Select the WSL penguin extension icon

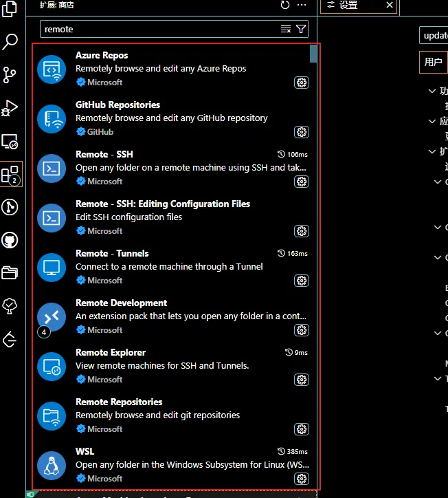point(52,466)
